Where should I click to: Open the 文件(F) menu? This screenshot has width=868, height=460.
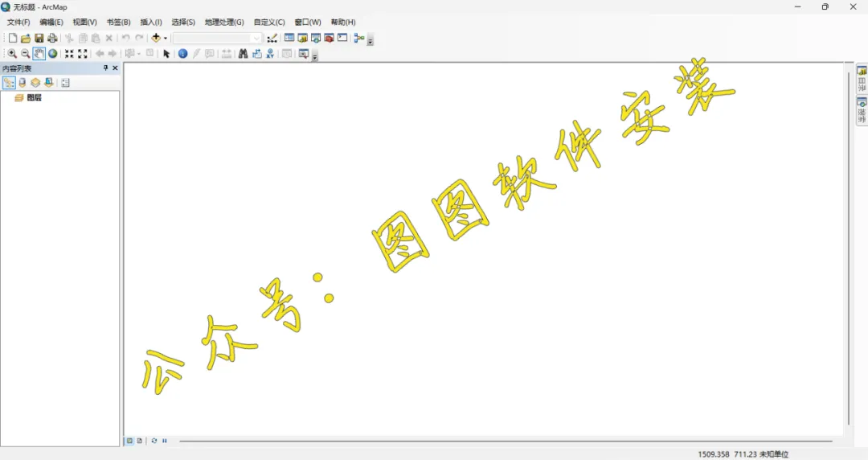(18, 23)
